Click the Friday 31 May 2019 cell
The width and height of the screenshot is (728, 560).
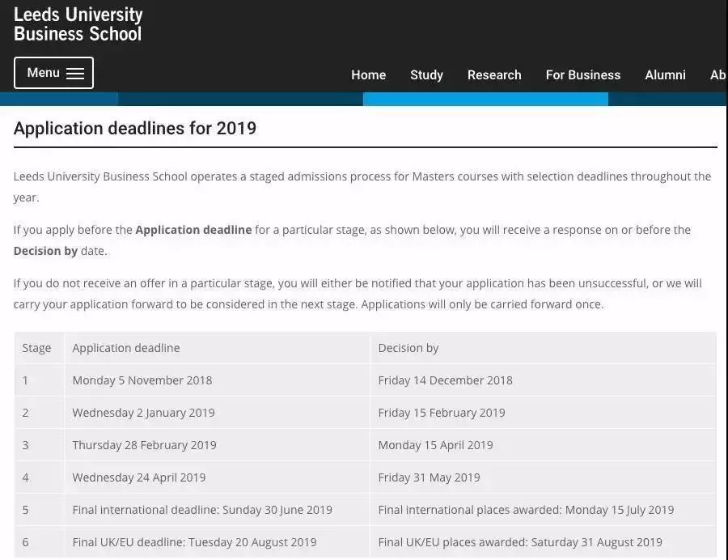[544, 477]
